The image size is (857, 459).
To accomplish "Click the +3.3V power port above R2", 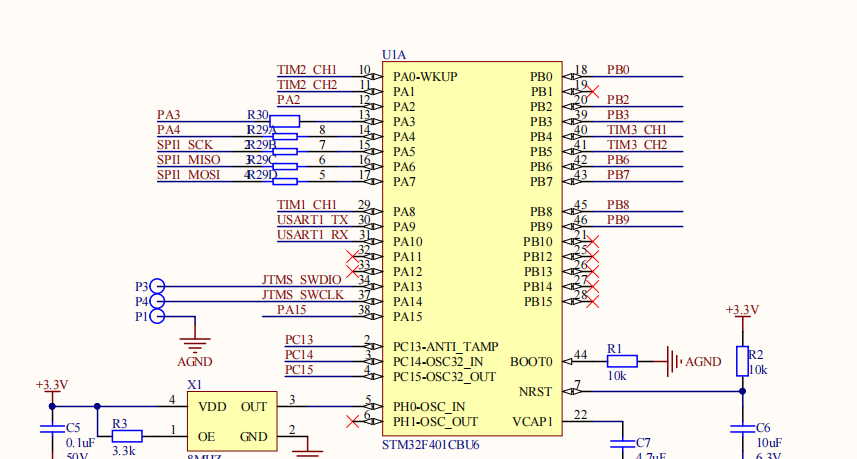I will tap(742, 311).
